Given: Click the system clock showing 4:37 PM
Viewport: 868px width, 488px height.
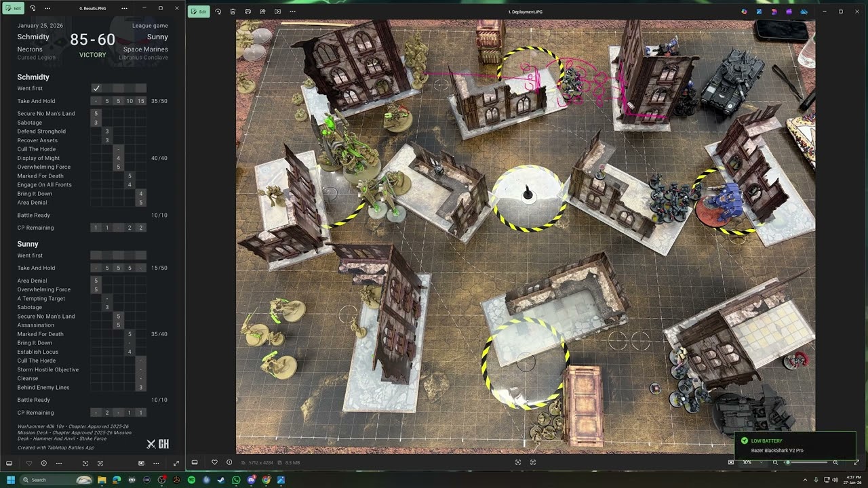Looking at the screenshot, I should (x=854, y=480).
